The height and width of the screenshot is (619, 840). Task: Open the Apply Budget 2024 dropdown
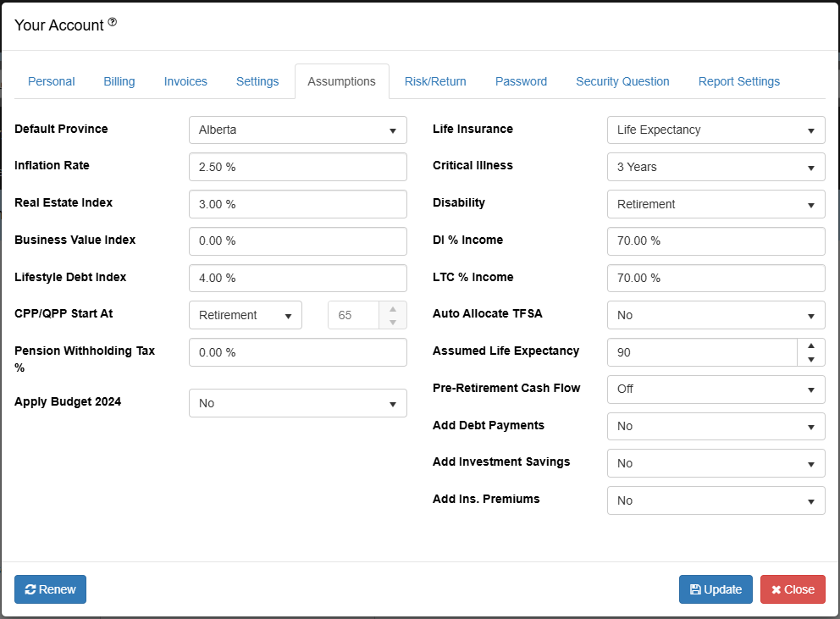tap(297, 403)
